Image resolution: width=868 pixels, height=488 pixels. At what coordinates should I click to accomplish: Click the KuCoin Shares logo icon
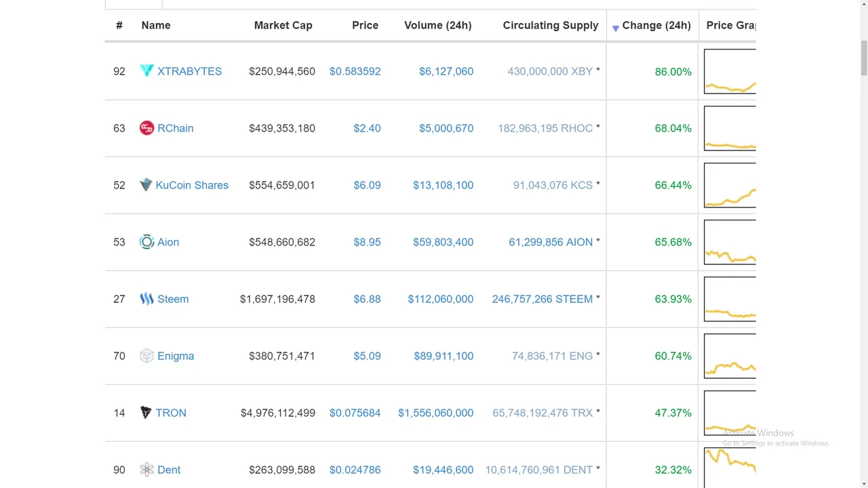146,185
